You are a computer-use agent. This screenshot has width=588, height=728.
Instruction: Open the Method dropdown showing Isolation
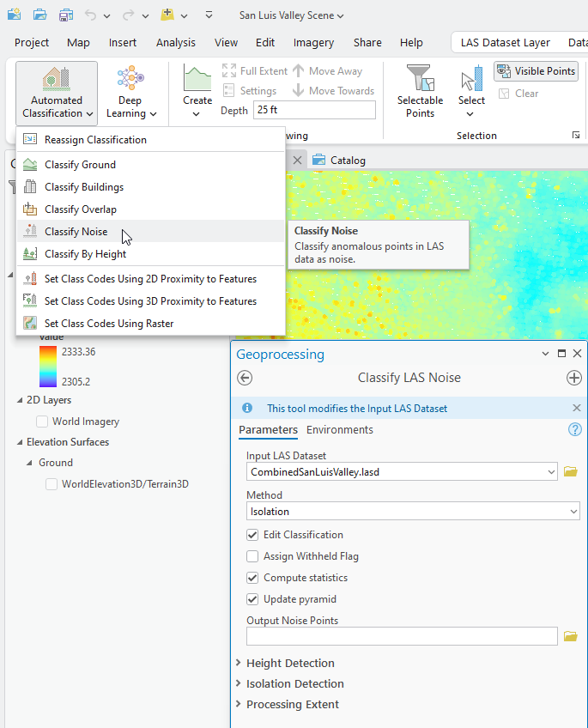coord(413,512)
